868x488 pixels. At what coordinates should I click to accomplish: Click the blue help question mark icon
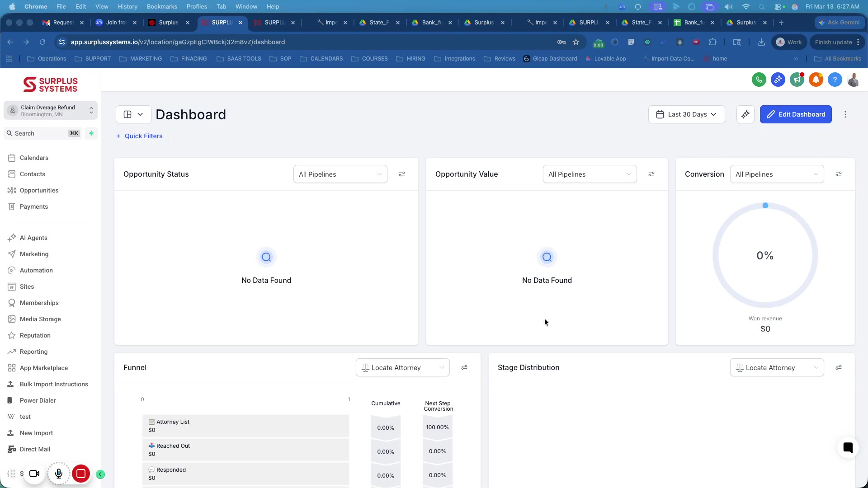pos(835,80)
